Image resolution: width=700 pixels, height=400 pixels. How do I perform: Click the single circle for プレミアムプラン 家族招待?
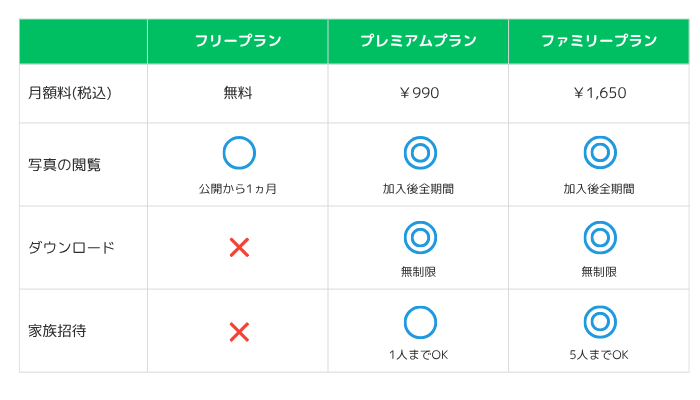[420, 322]
